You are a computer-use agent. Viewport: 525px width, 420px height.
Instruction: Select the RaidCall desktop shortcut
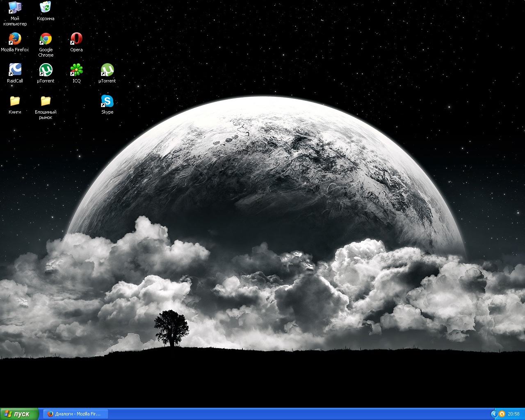[15, 73]
